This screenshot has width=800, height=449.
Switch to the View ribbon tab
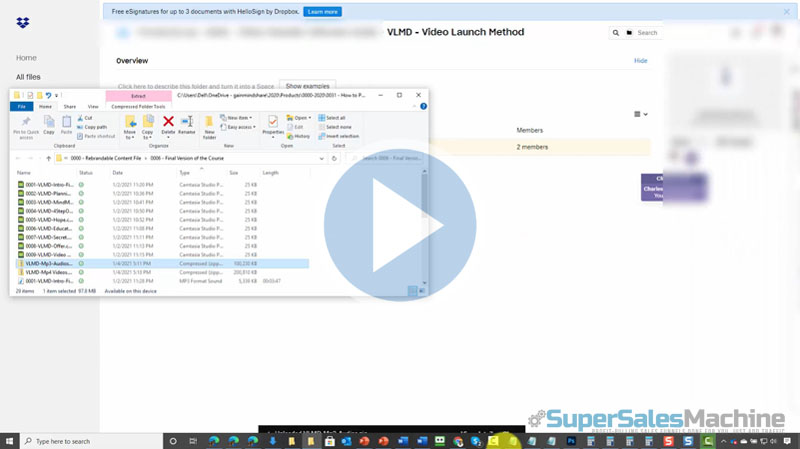[93, 106]
